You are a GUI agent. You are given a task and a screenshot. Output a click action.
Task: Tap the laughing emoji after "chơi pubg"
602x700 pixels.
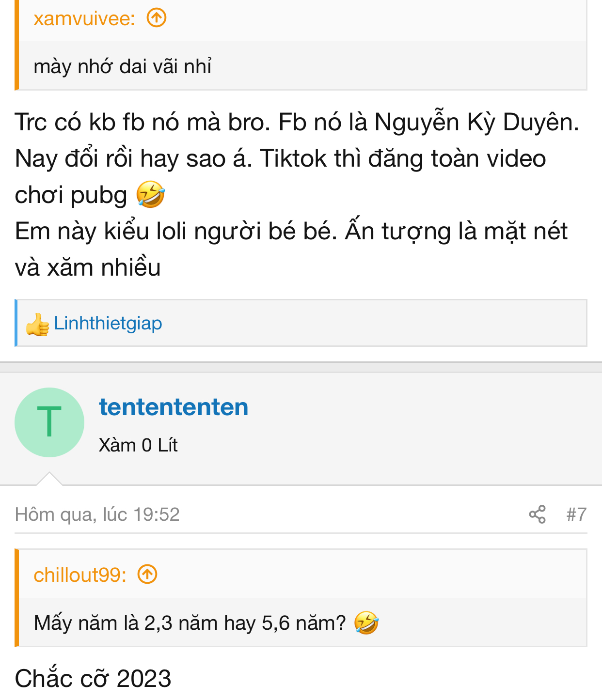coord(150,195)
